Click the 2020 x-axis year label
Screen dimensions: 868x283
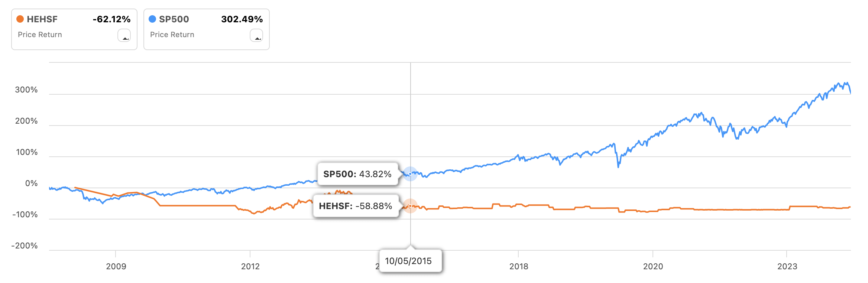653,266
